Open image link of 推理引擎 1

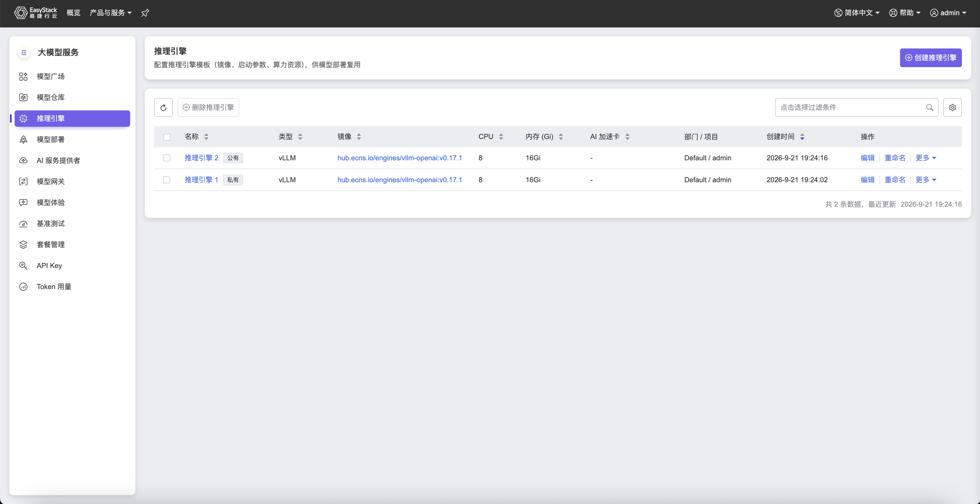coord(400,180)
